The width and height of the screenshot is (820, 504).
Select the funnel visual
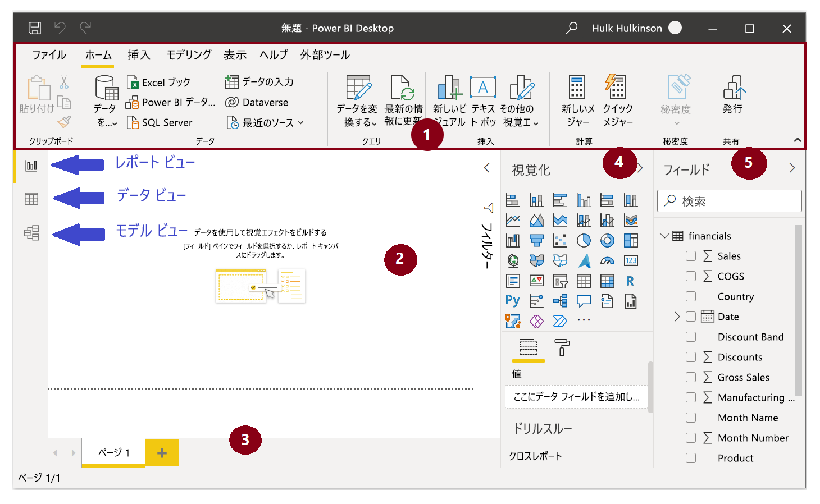point(536,240)
